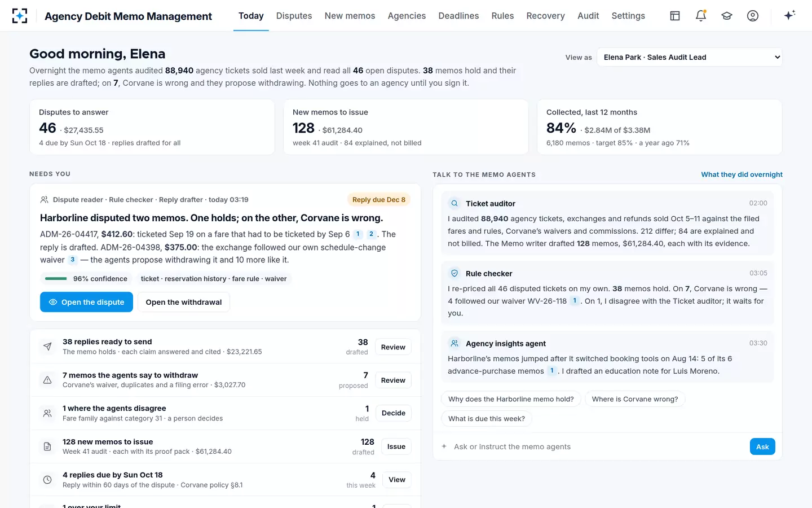The image size is (812, 508).
Task: Click the people icon beside agents disagree row
Action: click(47, 413)
